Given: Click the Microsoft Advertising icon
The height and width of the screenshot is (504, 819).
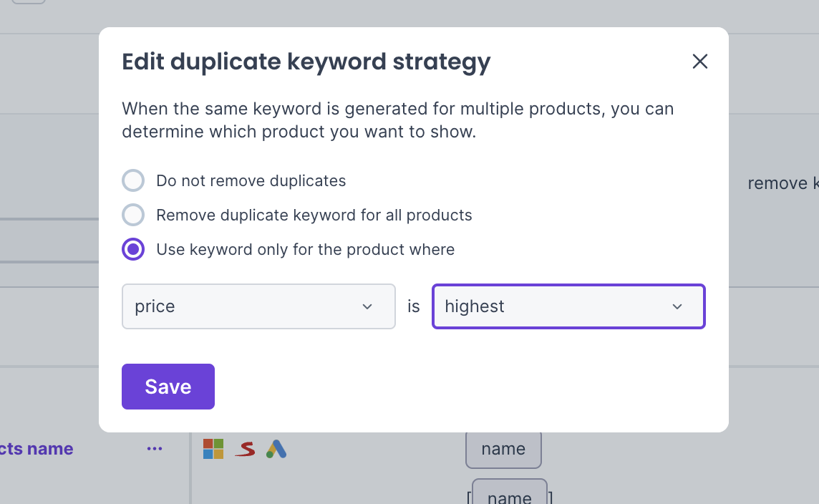Looking at the screenshot, I should coord(213,449).
